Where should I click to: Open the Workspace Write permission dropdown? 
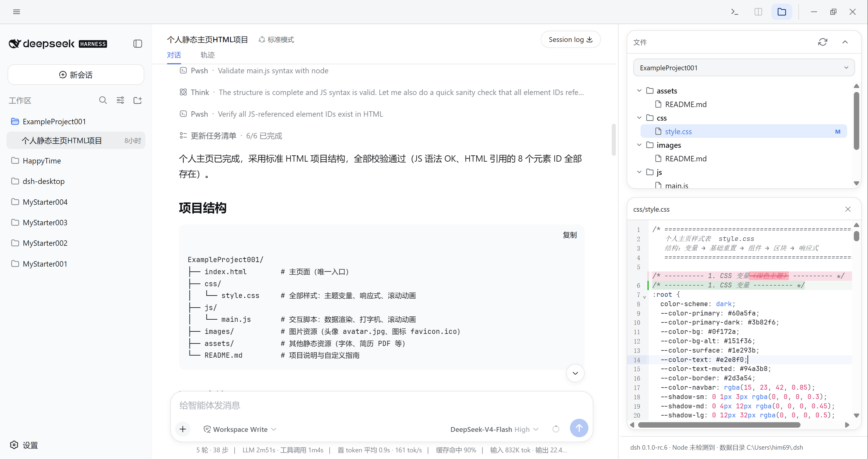tap(240, 429)
